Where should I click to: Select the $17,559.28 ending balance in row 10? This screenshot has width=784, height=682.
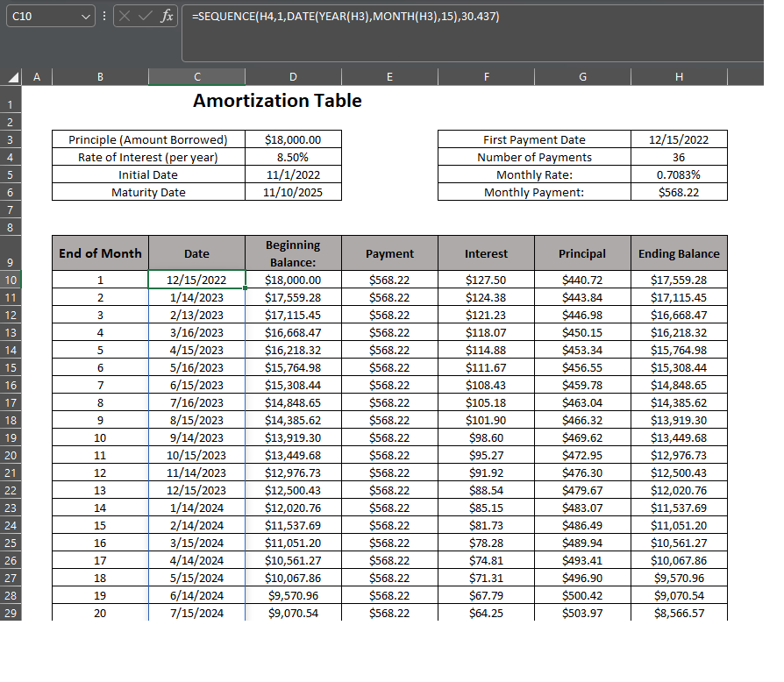point(679,280)
